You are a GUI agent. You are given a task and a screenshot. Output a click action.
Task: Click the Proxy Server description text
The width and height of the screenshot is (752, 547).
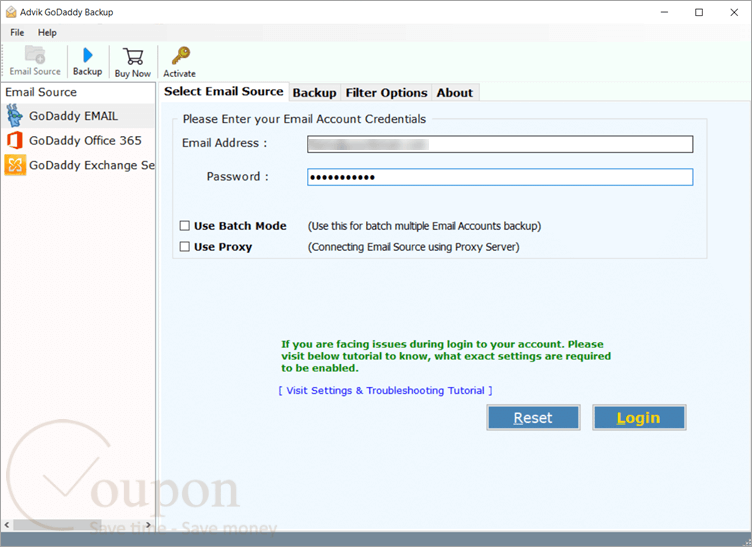coord(413,247)
